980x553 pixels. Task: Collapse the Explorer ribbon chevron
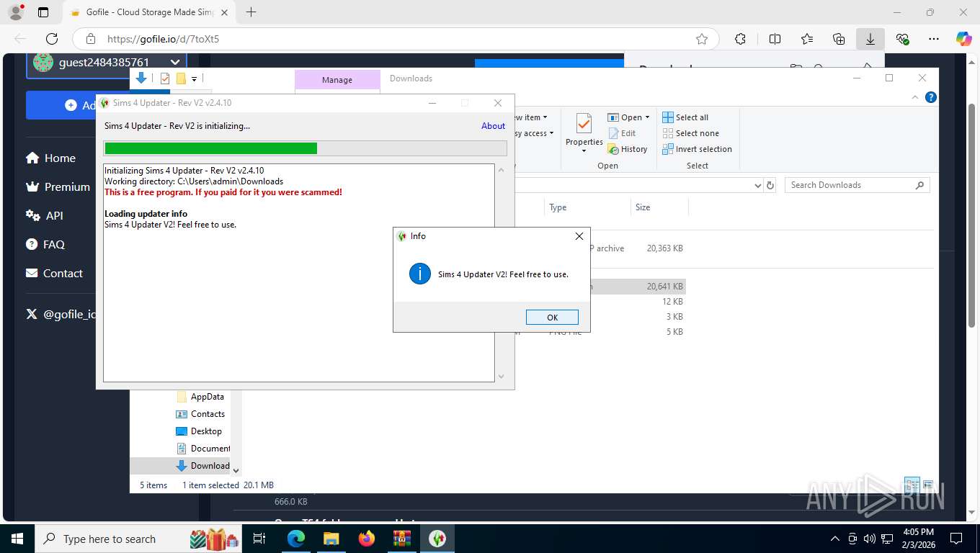916,97
